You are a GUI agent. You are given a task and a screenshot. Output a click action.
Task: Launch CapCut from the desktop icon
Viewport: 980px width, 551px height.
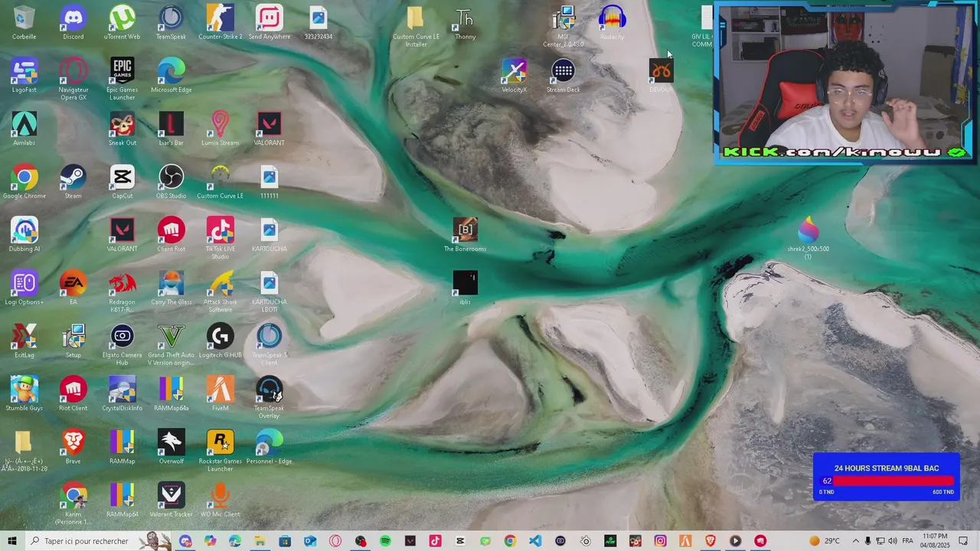click(x=122, y=181)
